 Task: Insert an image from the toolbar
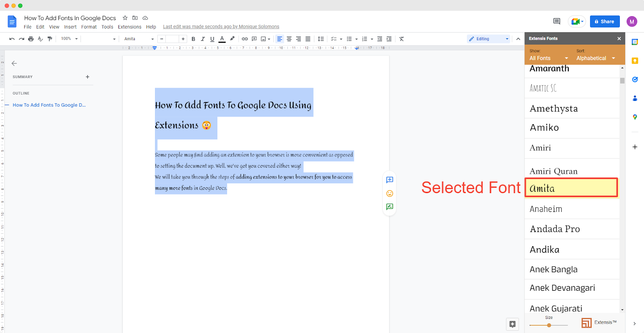click(263, 39)
